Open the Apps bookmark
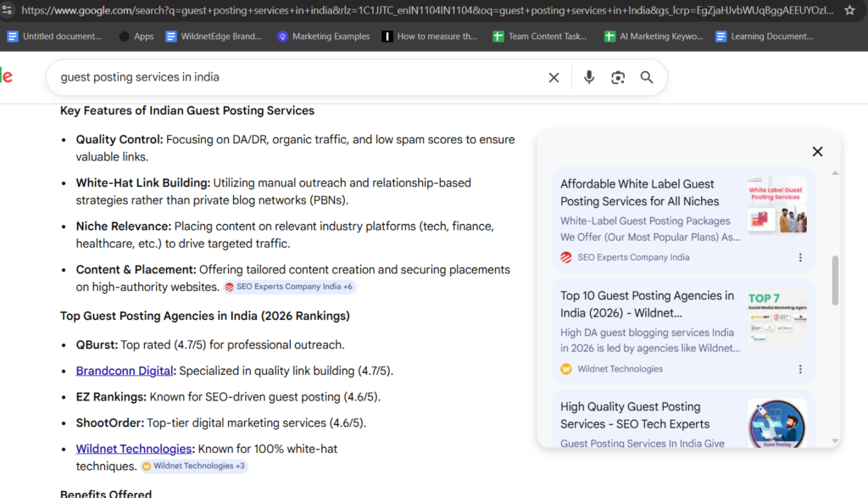This screenshot has height=498, width=868. pos(136,36)
